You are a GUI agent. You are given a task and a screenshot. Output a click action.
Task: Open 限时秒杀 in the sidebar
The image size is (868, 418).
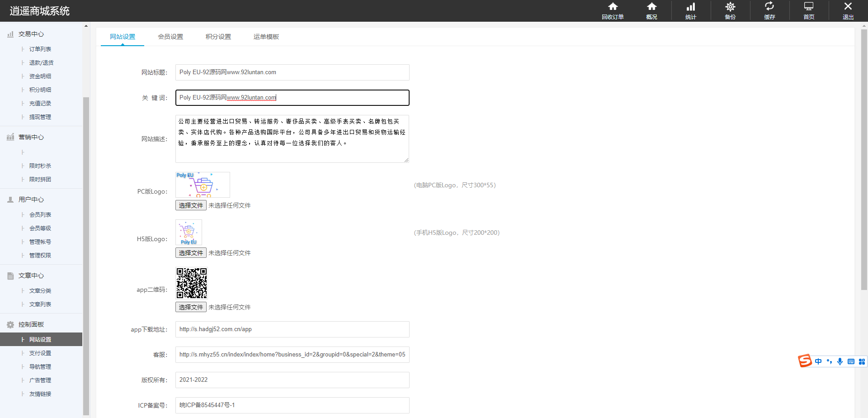coord(41,166)
